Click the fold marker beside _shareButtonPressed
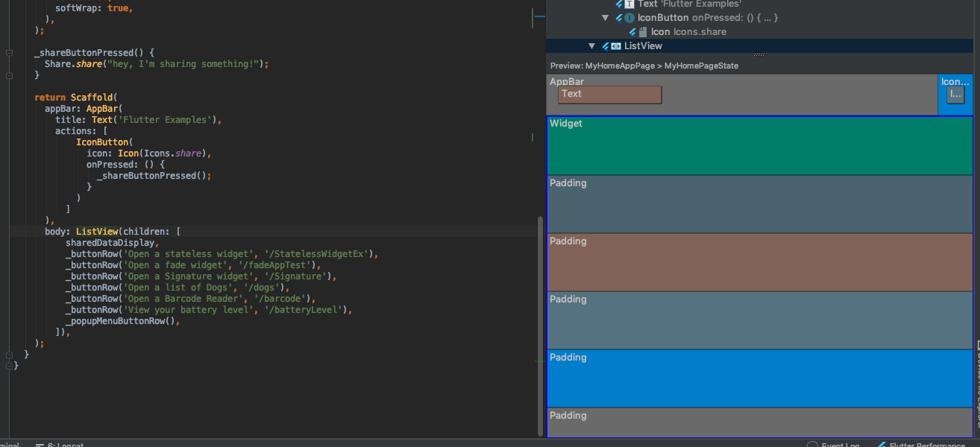This screenshot has width=980, height=447. coord(8,52)
